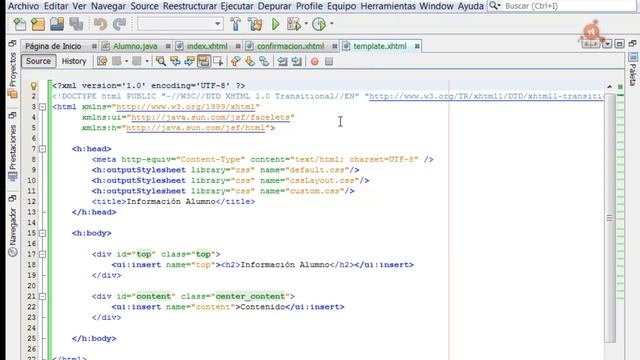Open the Herramientas menu
The height and width of the screenshot is (360, 640).
(388, 6)
